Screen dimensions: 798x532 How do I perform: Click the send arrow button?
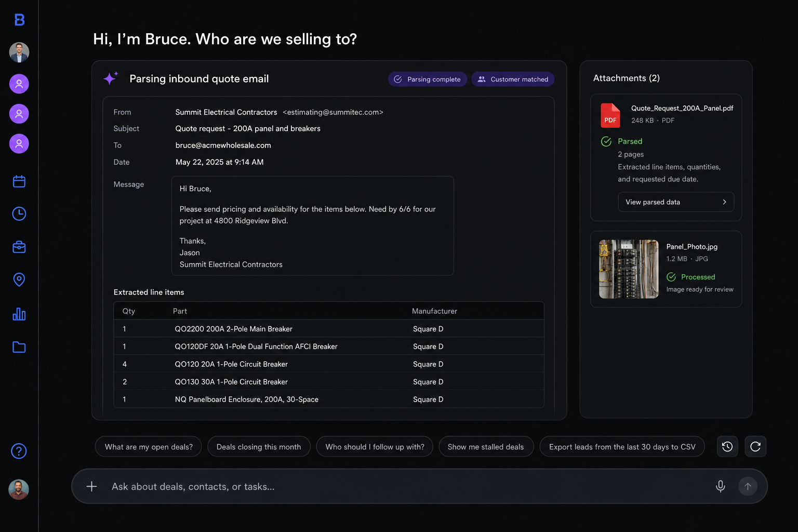(x=748, y=486)
